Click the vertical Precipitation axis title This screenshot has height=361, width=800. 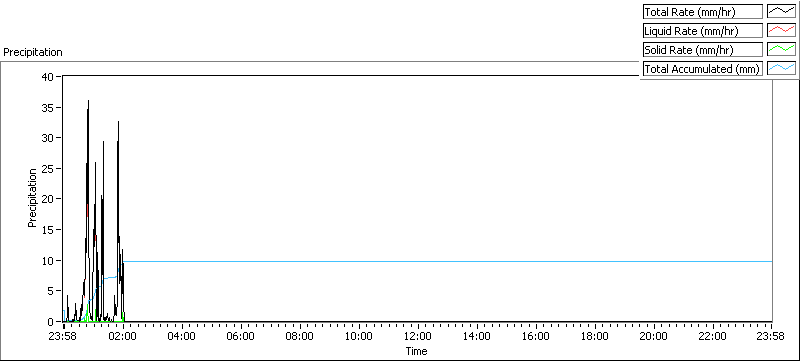(32, 198)
